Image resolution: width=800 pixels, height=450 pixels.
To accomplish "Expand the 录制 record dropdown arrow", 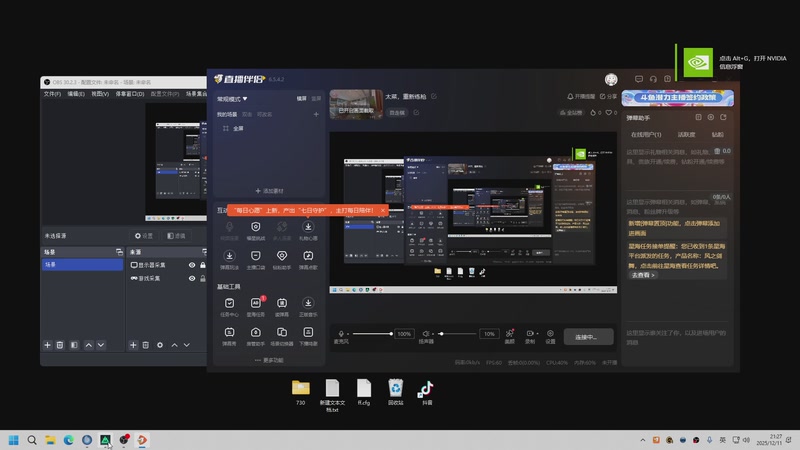I will [x=537, y=334].
